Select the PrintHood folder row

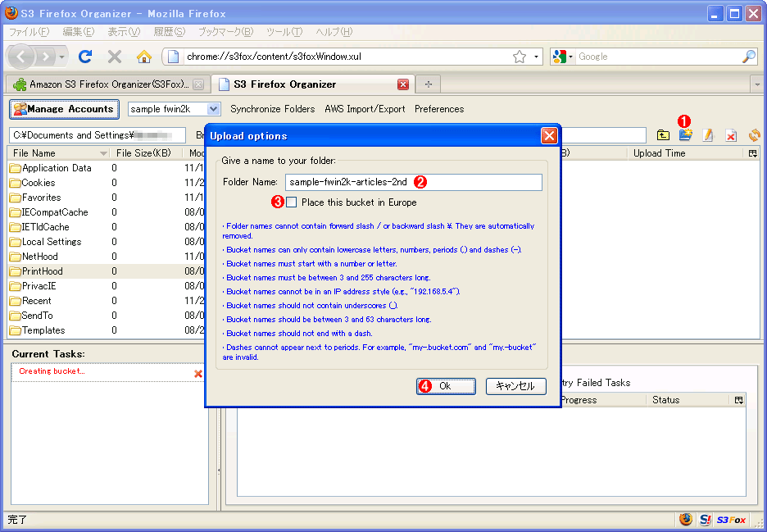(x=106, y=271)
